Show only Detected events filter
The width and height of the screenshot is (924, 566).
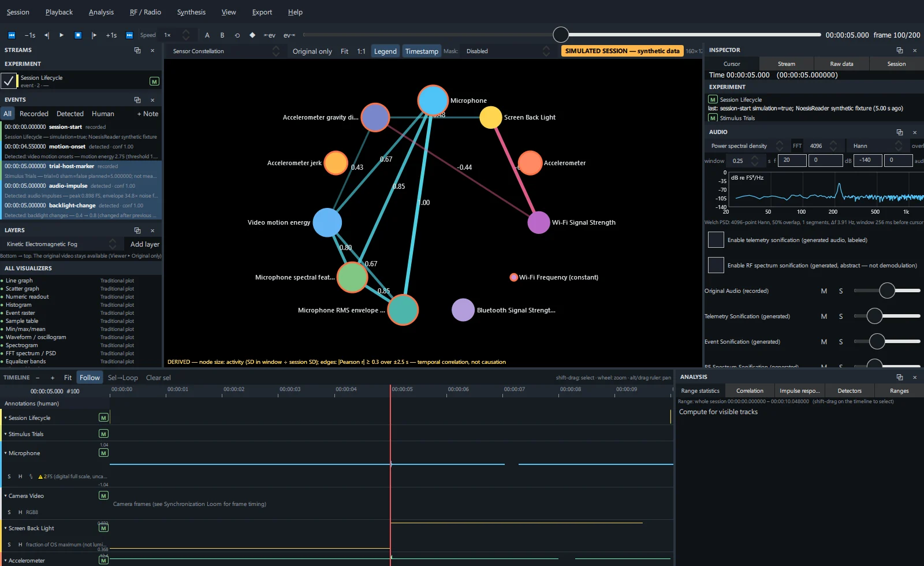70,114
